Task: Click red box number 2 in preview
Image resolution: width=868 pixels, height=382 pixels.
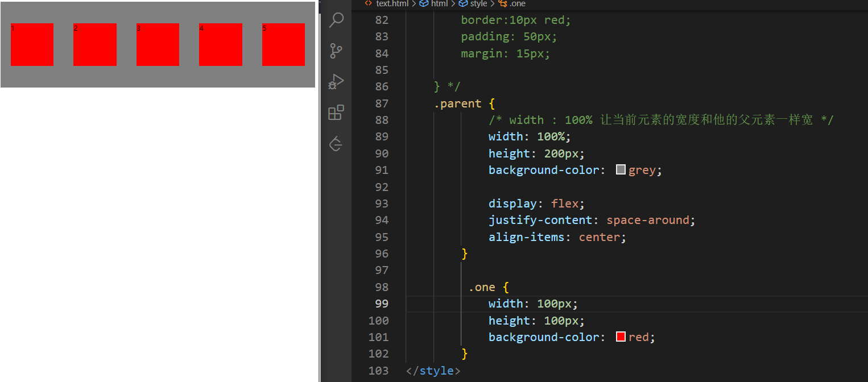Action: click(x=95, y=44)
